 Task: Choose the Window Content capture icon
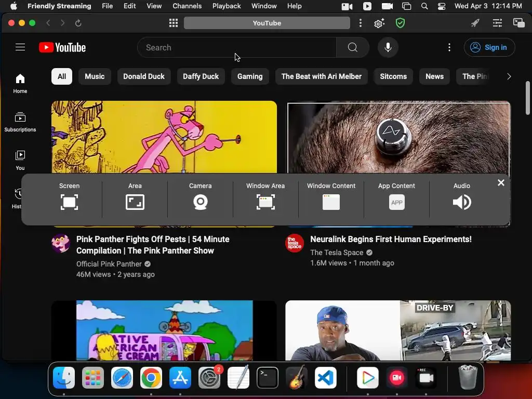331,202
